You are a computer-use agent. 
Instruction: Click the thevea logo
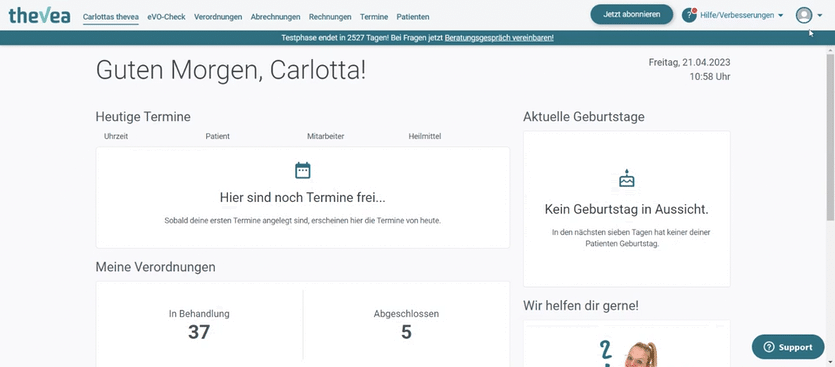point(39,16)
